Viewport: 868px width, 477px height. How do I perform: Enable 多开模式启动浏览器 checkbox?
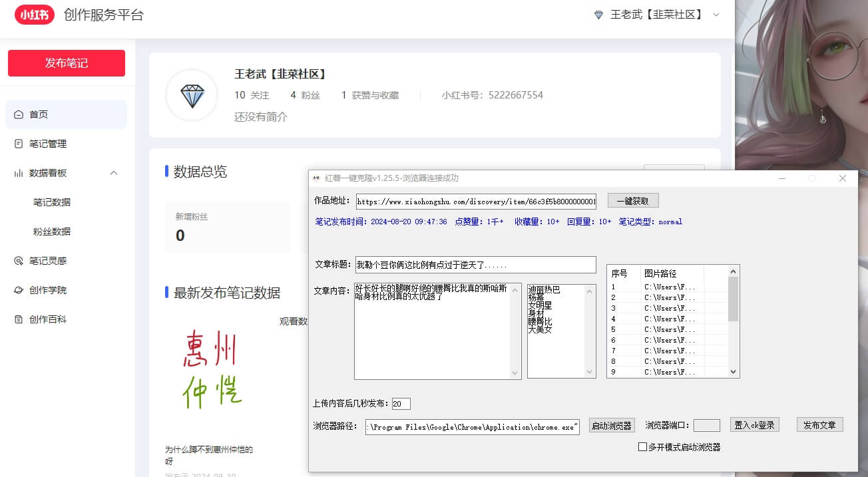click(x=642, y=446)
